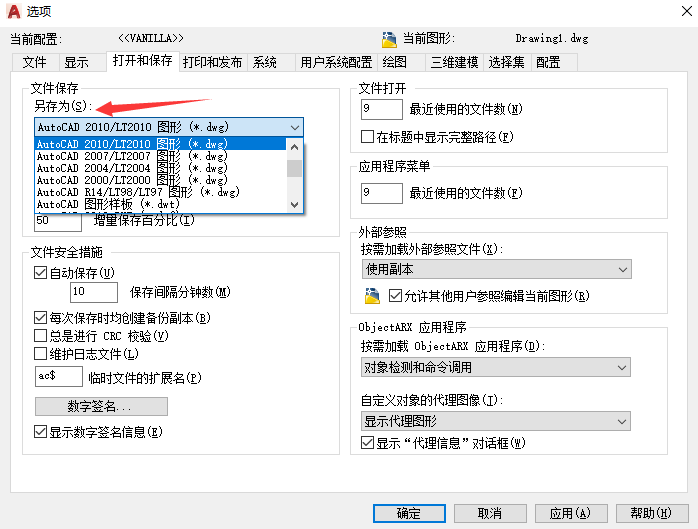Open help with 帮助(H) button

click(x=652, y=513)
